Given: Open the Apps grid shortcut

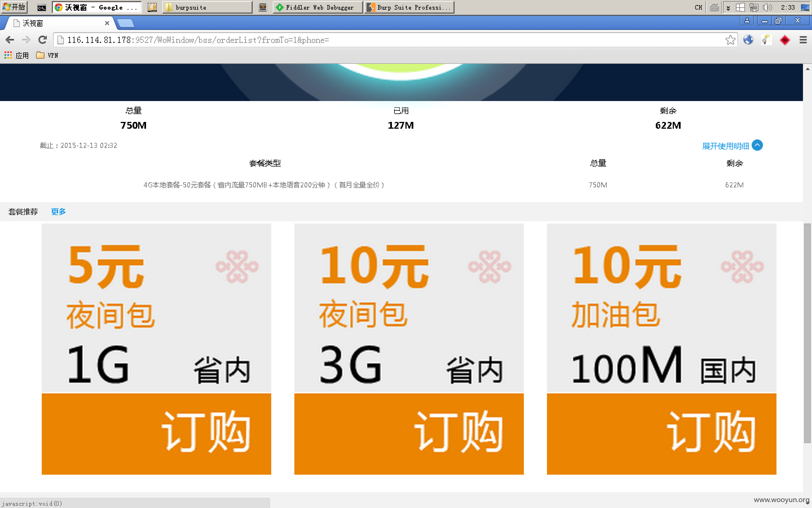Looking at the screenshot, I should (16, 55).
